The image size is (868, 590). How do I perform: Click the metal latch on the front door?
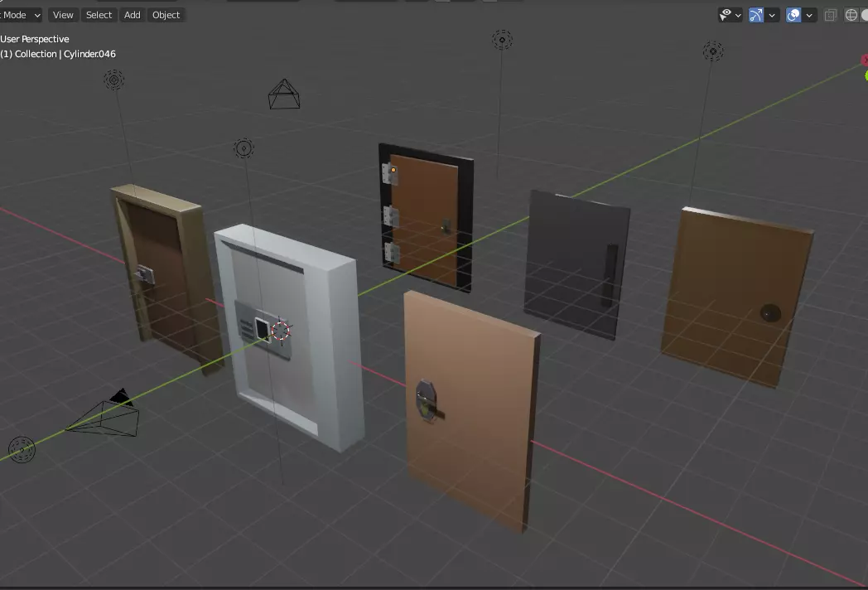pyautogui.click(x=428, y=402)
